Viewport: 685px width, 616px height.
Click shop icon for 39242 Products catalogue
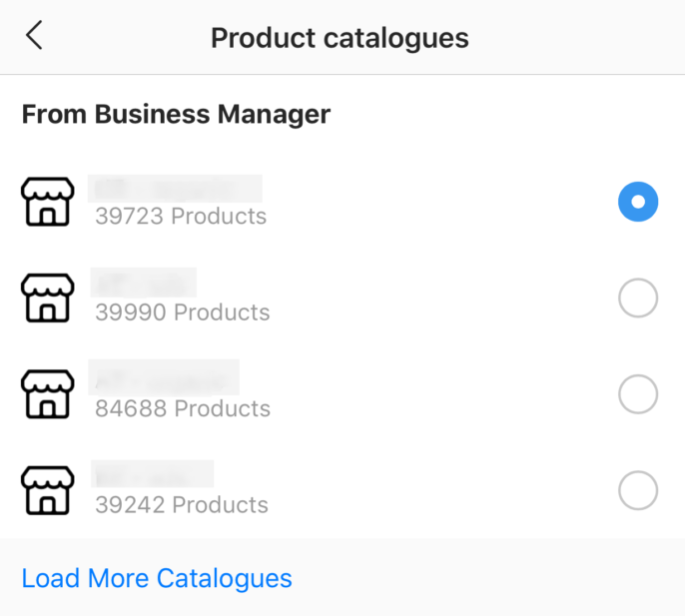tap(48, 490)
